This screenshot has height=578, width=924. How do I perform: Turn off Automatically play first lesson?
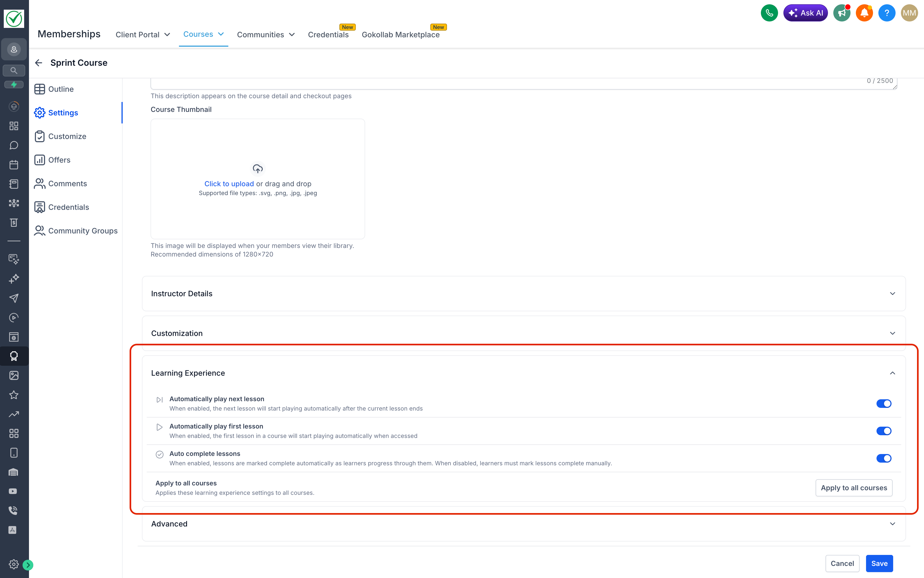[883, 431]
